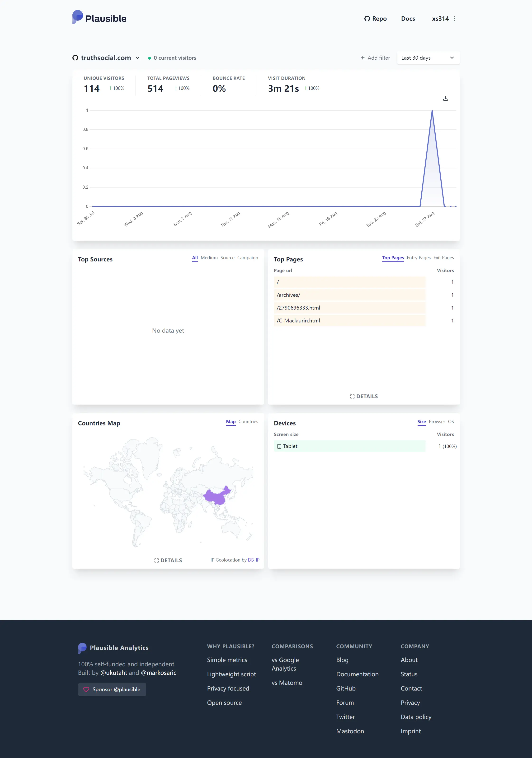The height and width of the screenshot is (758, 532).
Task: Open the Data policy footer link
Action: coord(416,717)
